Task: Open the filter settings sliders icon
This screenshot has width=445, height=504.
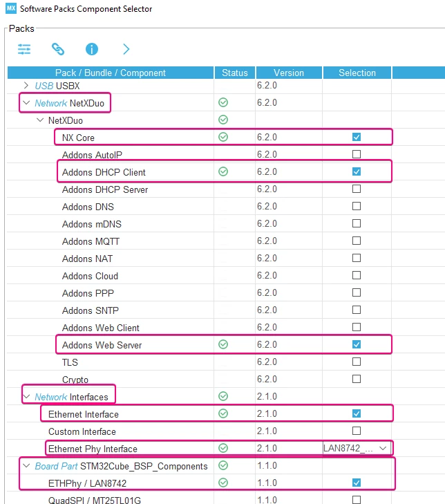Action: [24, 49]
